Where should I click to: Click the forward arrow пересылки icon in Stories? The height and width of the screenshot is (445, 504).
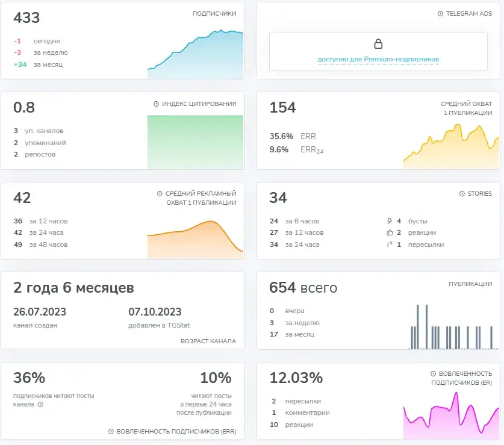390,244
